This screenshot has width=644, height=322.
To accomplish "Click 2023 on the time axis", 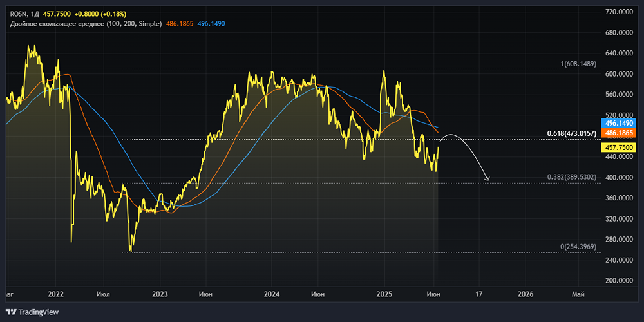I will 160,294.
